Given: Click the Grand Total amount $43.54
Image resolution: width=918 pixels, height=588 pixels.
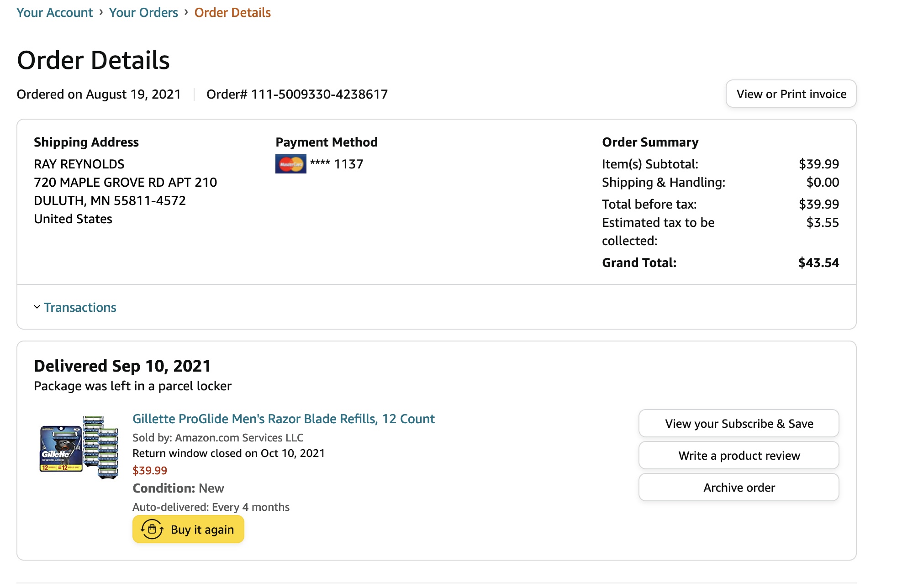Looking at the screenshot, I should coord(818,263).
